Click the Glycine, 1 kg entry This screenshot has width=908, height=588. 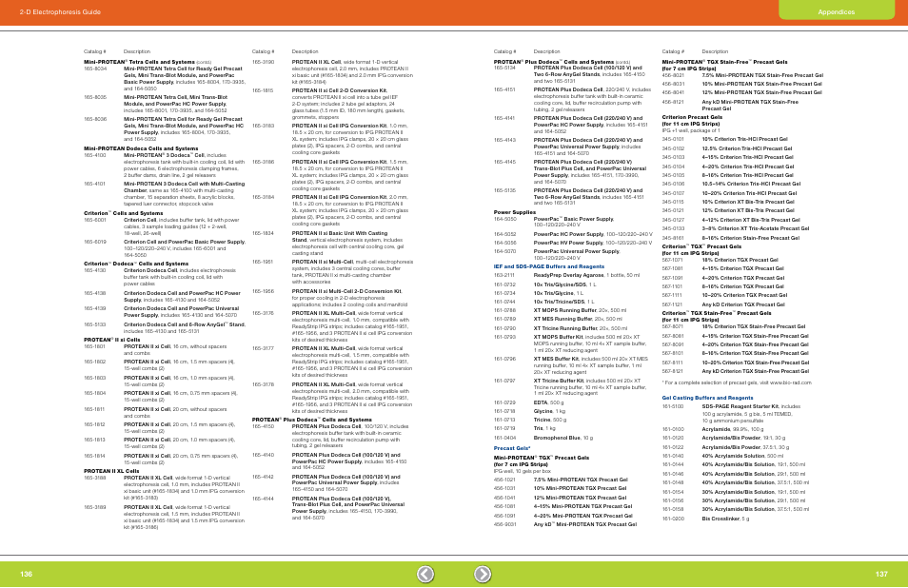tap(551, 411)
